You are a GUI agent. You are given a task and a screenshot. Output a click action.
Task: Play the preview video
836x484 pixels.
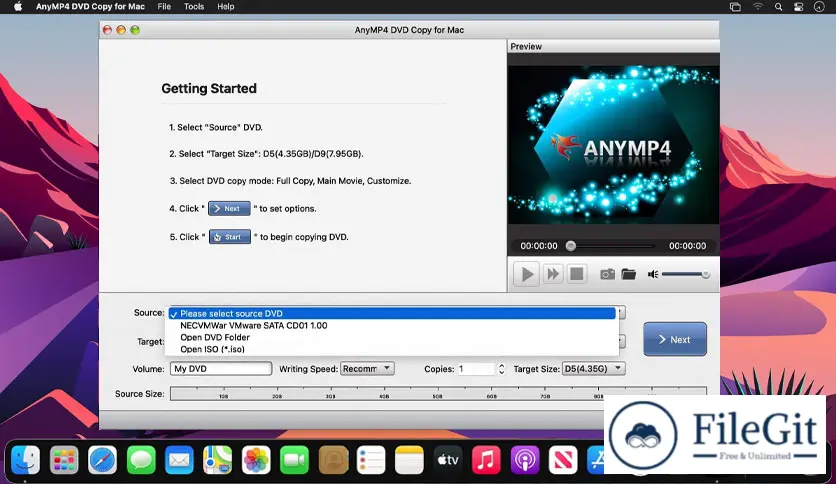pyautogui.click(x=527, y=274)
